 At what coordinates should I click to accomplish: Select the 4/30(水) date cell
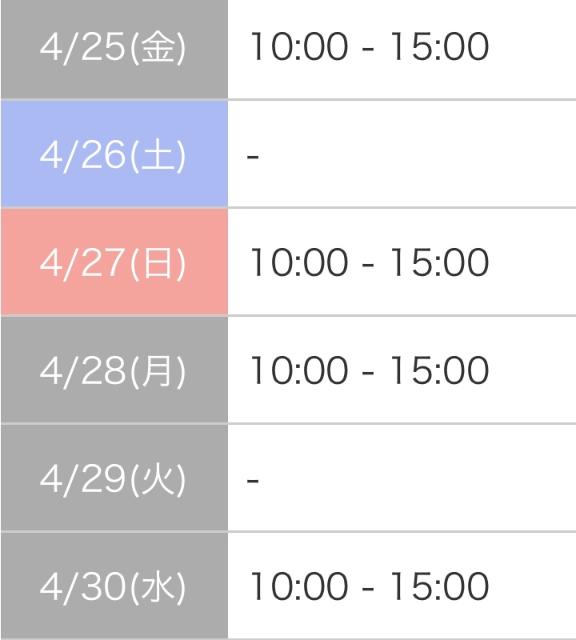coord(114,586)
